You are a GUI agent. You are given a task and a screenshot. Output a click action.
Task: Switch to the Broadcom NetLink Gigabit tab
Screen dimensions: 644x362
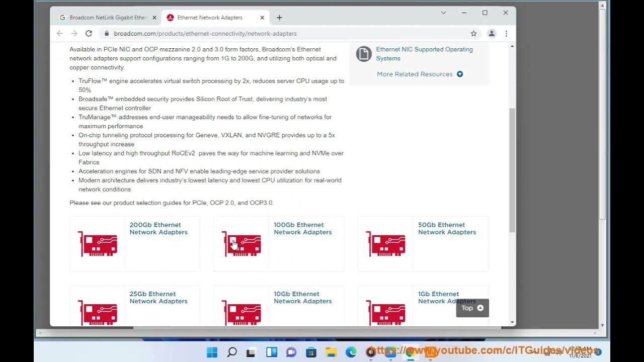point(107,18)
